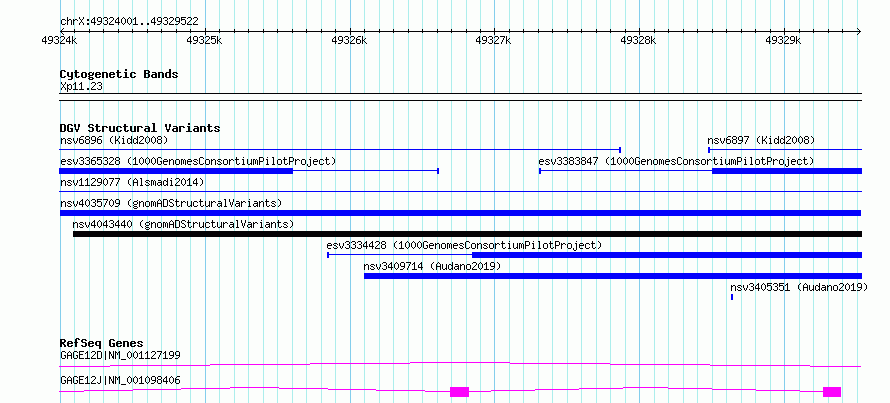
Task: Click the chrX:49324001..49329522 region label
Action: 129,22
